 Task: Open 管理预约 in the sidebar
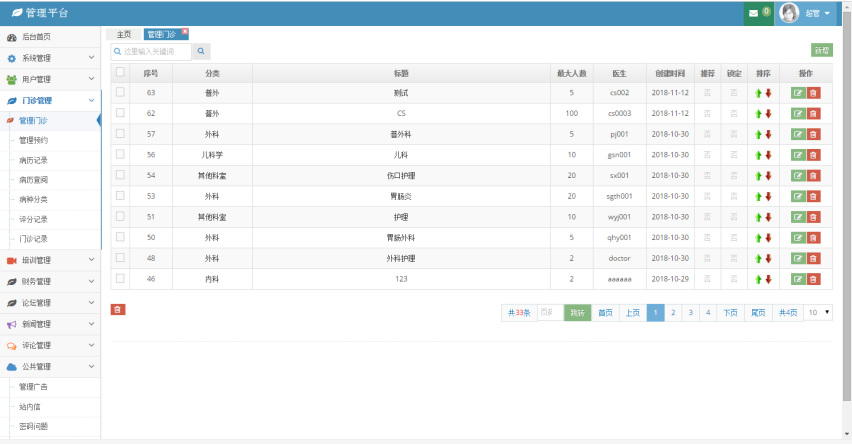[34, 140]
